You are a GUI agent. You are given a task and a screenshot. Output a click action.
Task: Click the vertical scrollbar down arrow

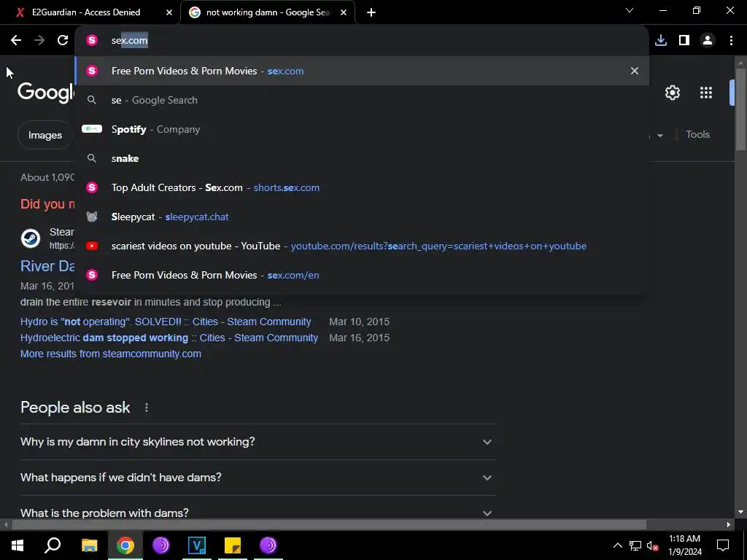tap(740, 513)
